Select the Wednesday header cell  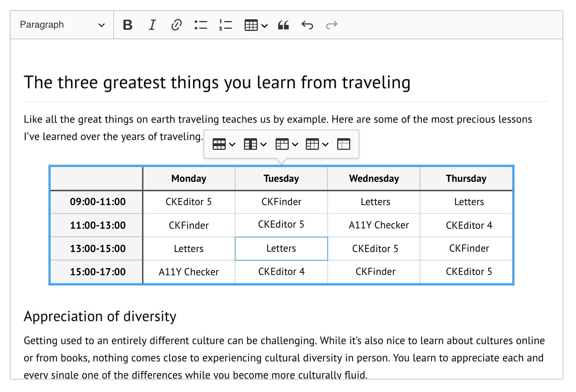point(374,178)
